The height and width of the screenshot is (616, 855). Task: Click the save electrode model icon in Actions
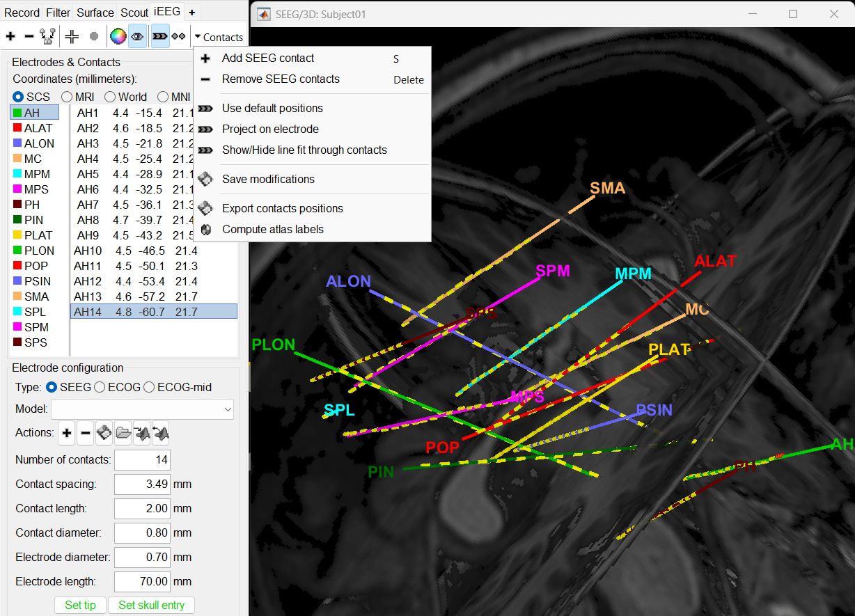click(104, 433)
